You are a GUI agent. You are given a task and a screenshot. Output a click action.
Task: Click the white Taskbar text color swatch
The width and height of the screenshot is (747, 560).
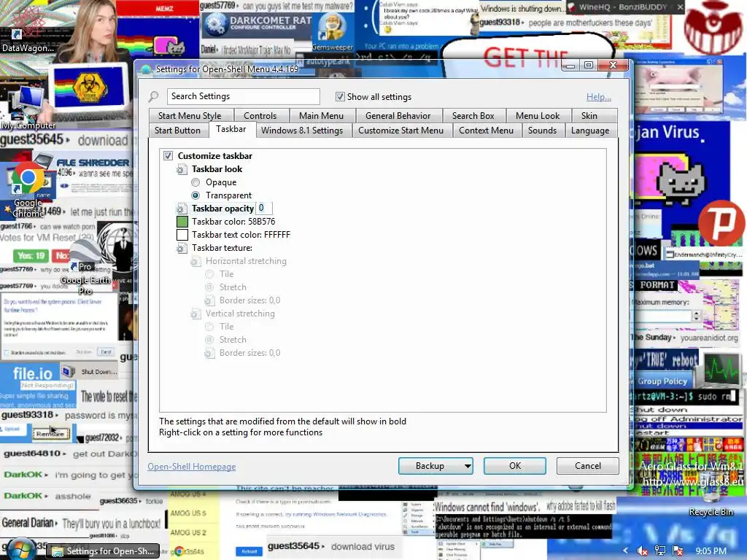click(x=182, y=235)
